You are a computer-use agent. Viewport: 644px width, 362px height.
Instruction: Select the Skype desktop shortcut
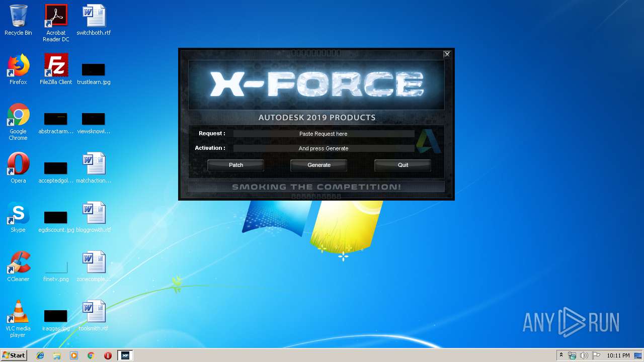click(18, 217)
